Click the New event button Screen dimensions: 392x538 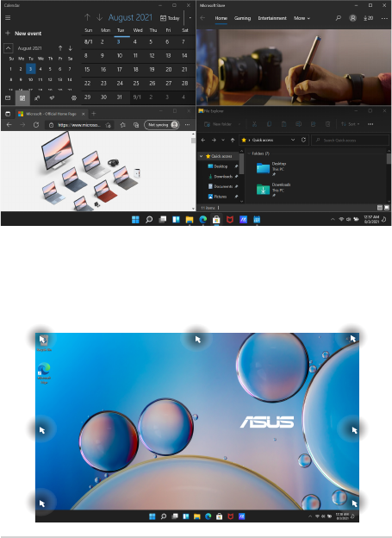[x=23, y=34]
